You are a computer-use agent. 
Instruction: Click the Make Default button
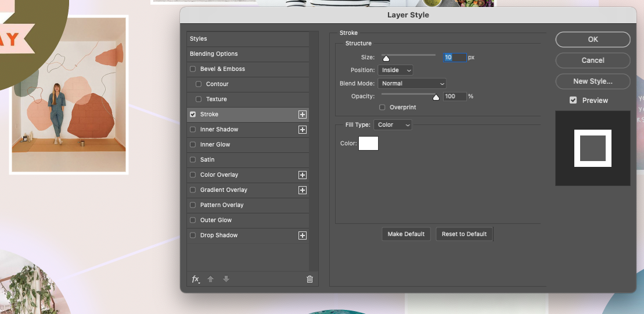tap(406, 234)
